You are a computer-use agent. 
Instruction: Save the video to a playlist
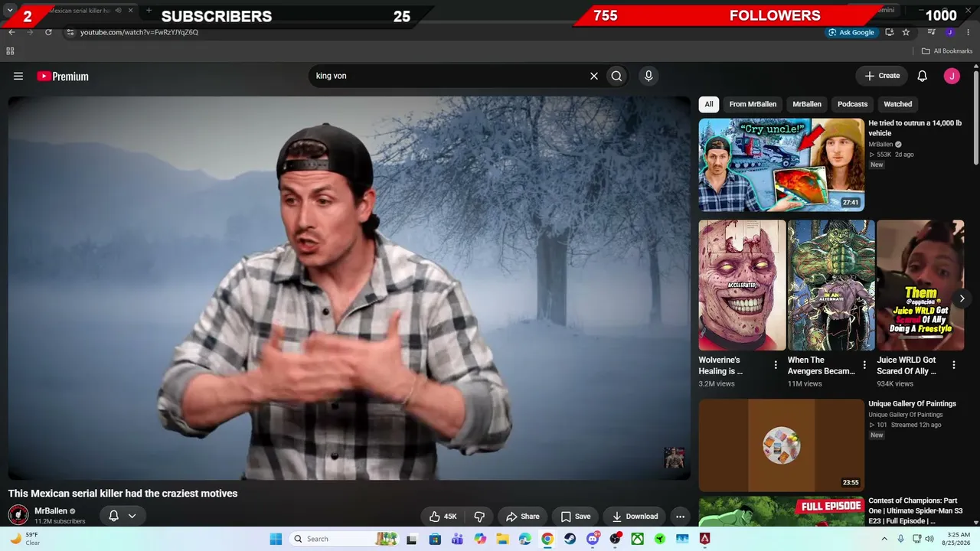[575, 517]
